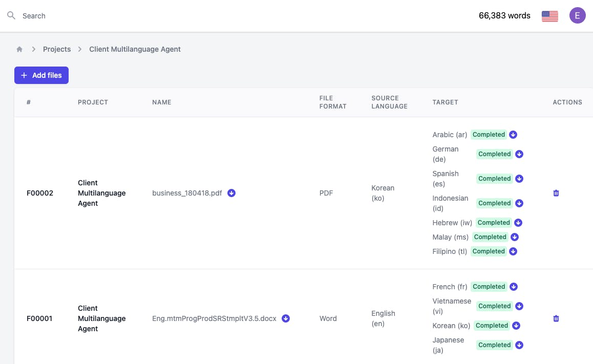Download French (fr) translation
Viewport: 593px width, 364px height.
click(x=513, y=287)
